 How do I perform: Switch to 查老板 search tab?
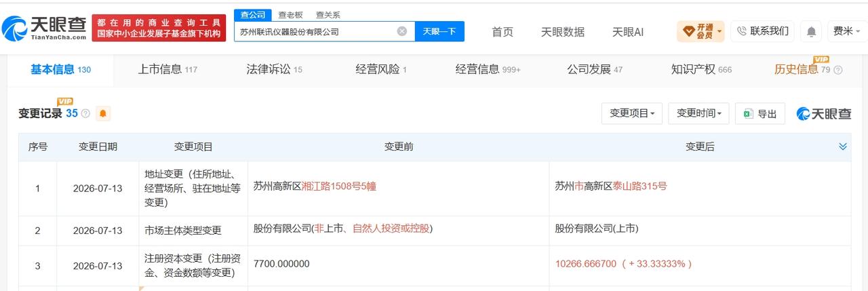(x=290, y=15)
